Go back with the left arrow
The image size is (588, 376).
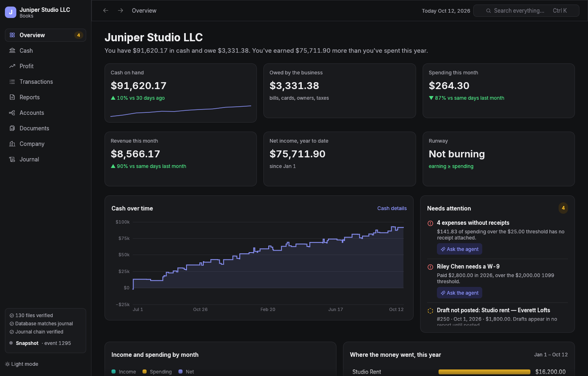tap(106, 11)
